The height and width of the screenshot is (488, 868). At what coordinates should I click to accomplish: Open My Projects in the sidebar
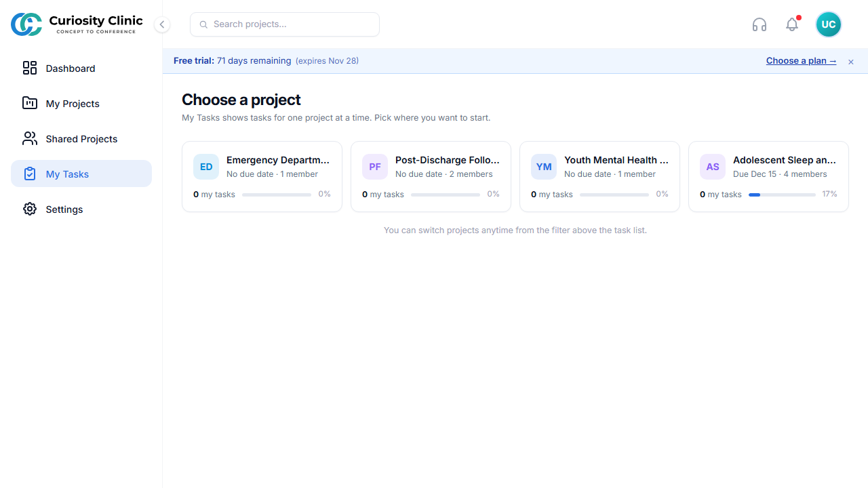81,103
